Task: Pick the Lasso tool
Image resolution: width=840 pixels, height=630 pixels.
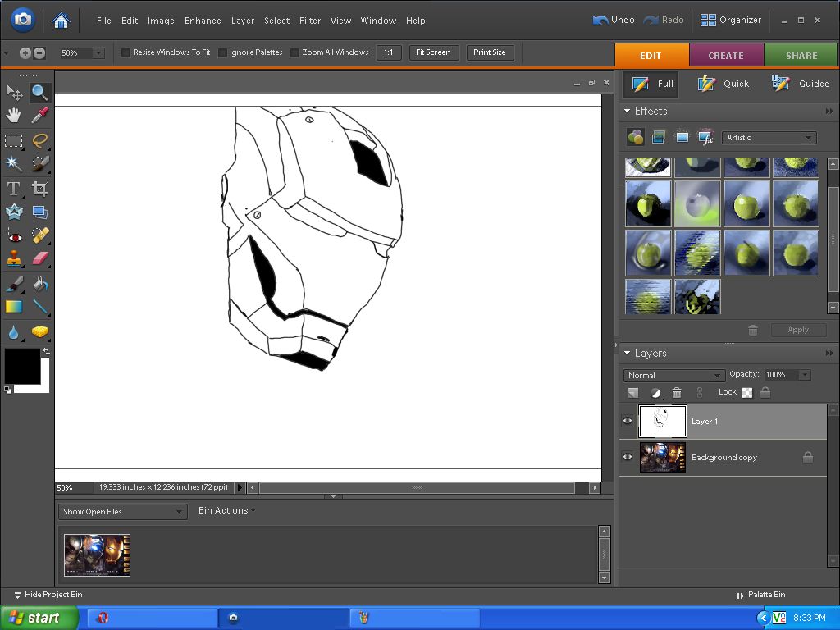Action: [x=39, y=140]
